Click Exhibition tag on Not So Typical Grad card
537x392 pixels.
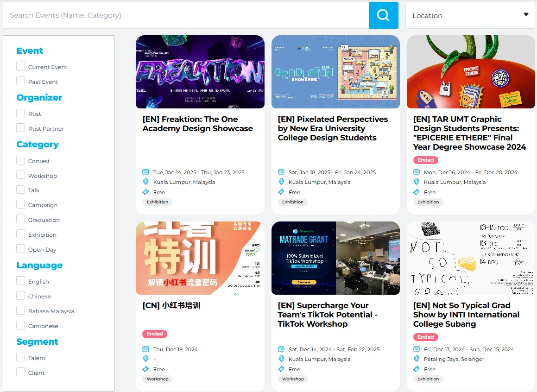(428, 379)
